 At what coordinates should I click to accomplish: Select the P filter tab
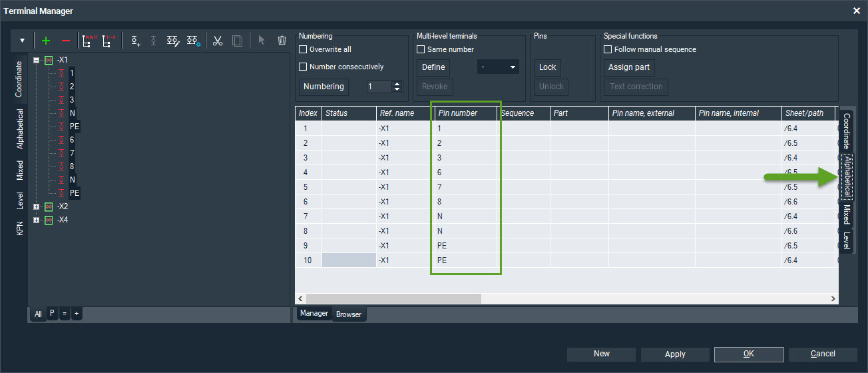(53, 313)
